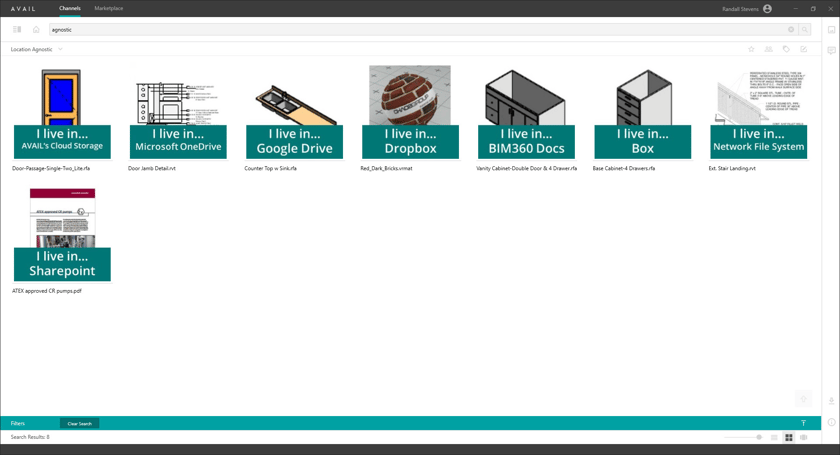Viewport: 840px width, 455px height.
Task: Select the Network File System thumbnail
Action: click(759, 112)
